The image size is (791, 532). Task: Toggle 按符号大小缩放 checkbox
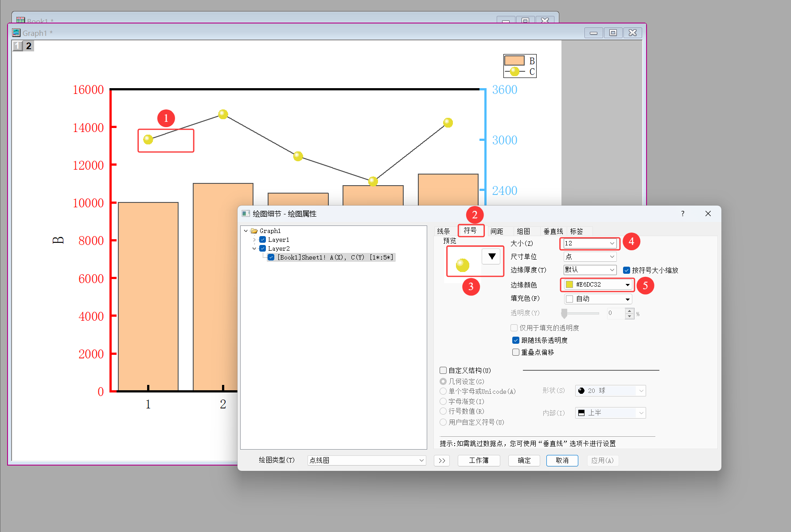(627, 270)
